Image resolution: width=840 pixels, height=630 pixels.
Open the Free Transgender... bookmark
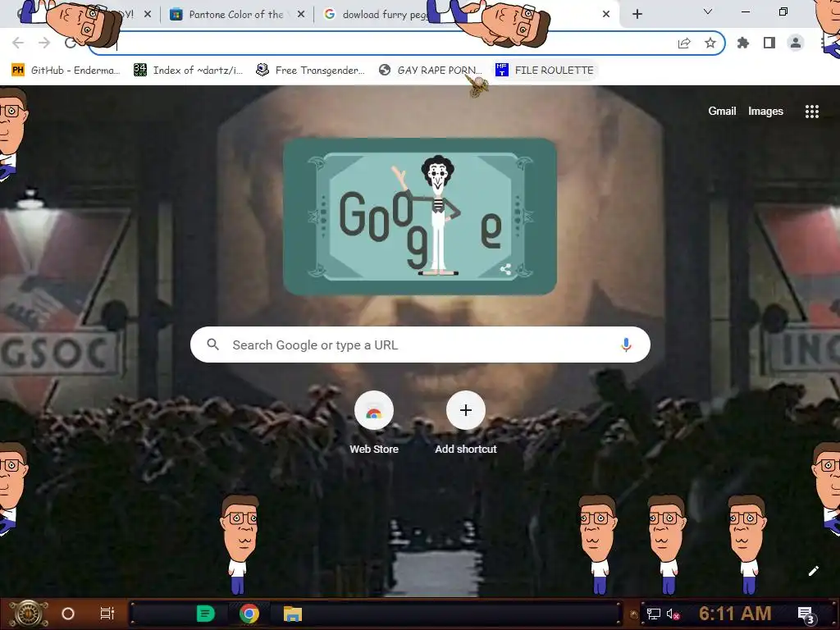(311, 71)
